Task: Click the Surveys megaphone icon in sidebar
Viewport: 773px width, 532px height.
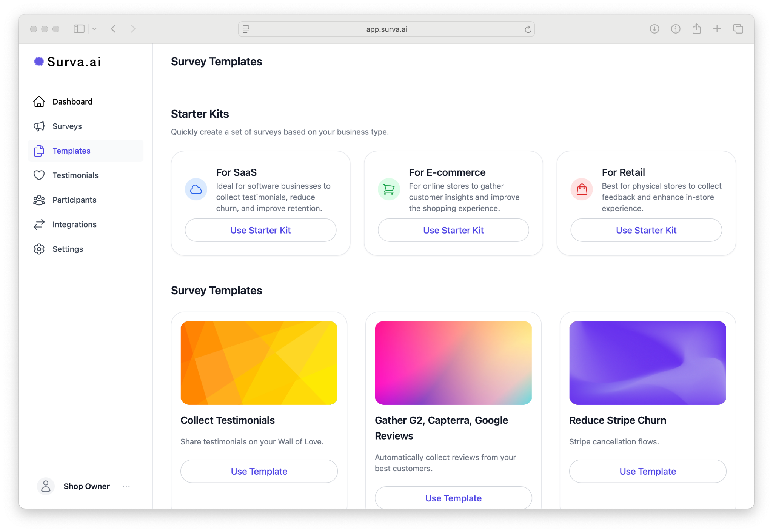Action: point(39,126)
